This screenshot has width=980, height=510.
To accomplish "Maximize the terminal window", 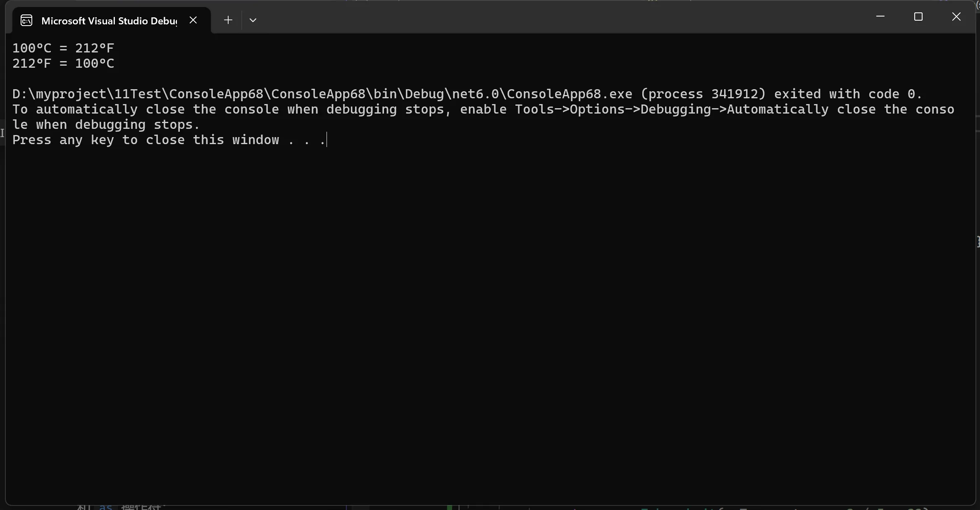I will tap(918, 17).
